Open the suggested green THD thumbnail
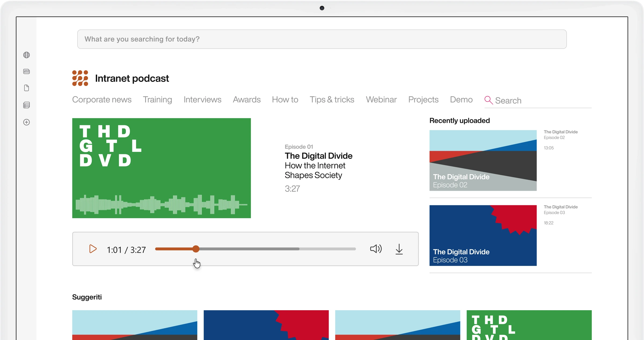This screenshot has width=644, height=340. [x=529, y=325]
